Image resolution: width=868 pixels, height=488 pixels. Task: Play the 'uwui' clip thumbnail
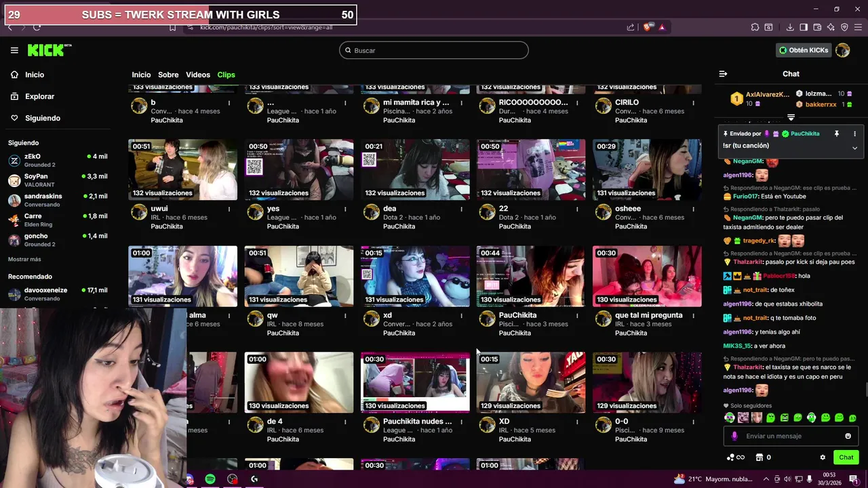click(182, 169)
